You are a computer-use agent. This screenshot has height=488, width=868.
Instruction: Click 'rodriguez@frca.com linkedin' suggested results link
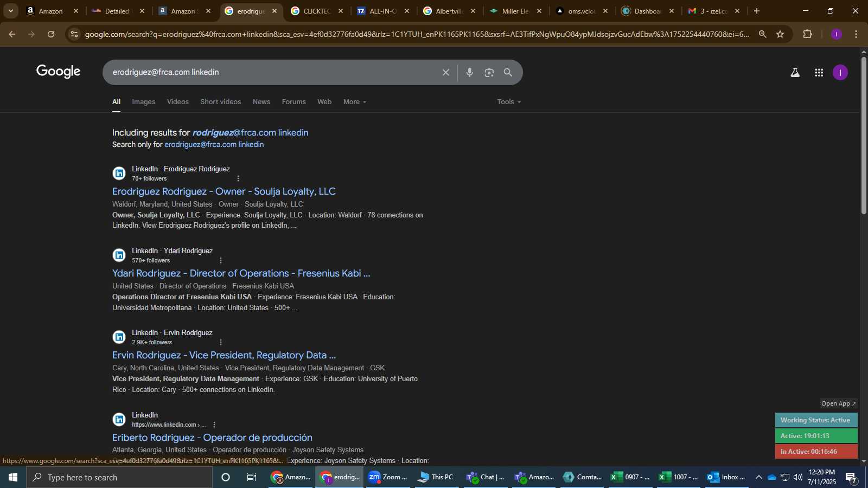[x=250, y=133]
